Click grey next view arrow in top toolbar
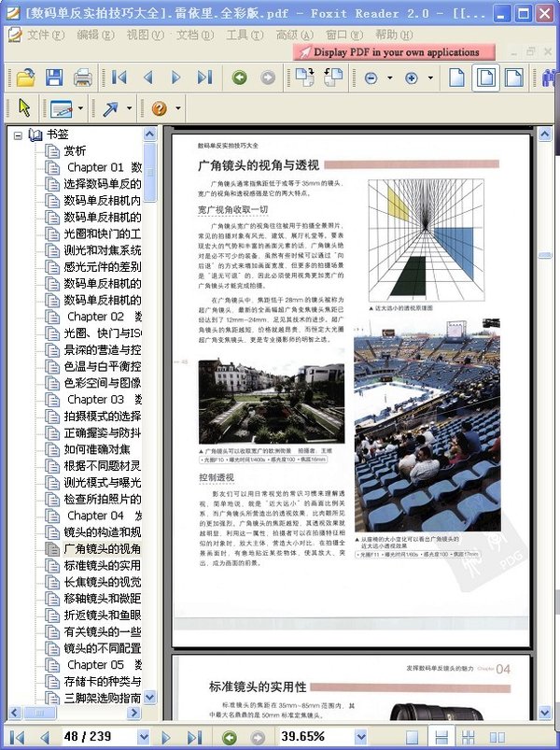560x750 pixels. [268, 78]
